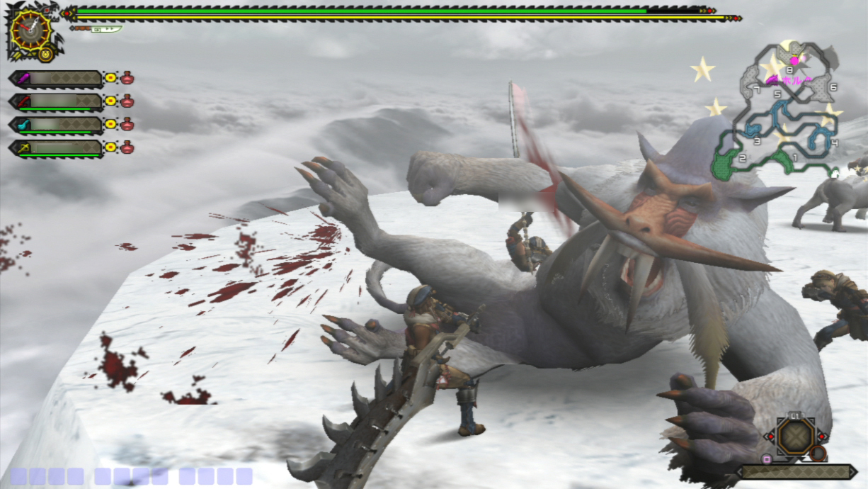Viewport: 868px width, 489px height.
Task: Click the red potion icon in third party row
Action: (x=127, y=124)
